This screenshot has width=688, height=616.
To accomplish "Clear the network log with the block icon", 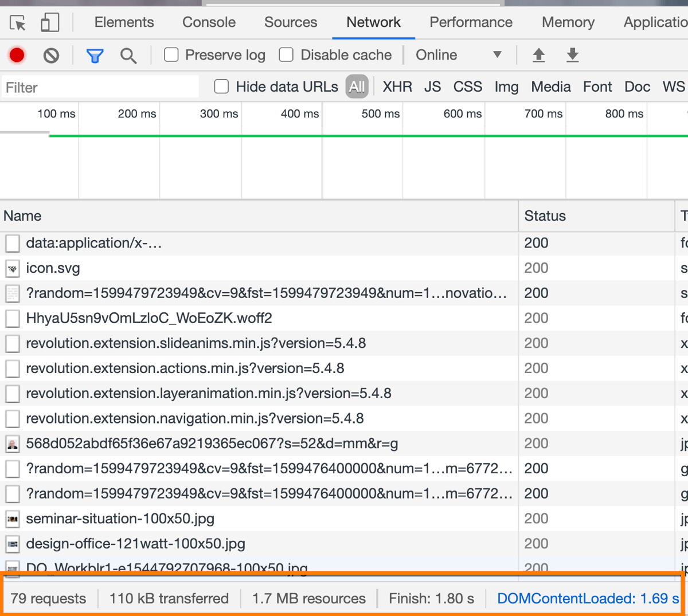I will pyautogui.click(x=52, y=55).
